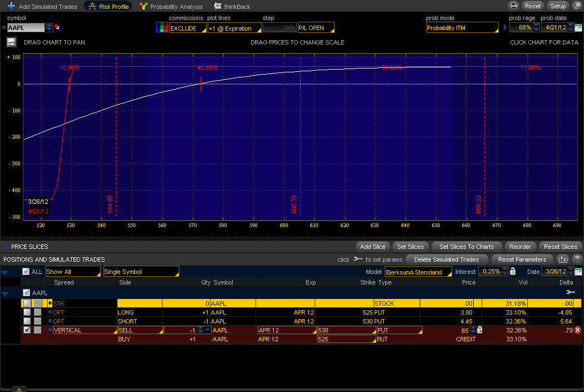The width and height of the screenshot is (584, 392).
Task: Click the wrench icon next to set params
Action: [x=357, y=259]
